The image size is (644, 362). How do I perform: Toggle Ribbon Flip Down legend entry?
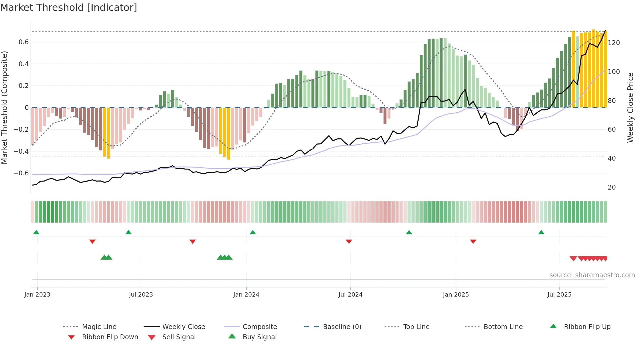(x=103, y=337)
